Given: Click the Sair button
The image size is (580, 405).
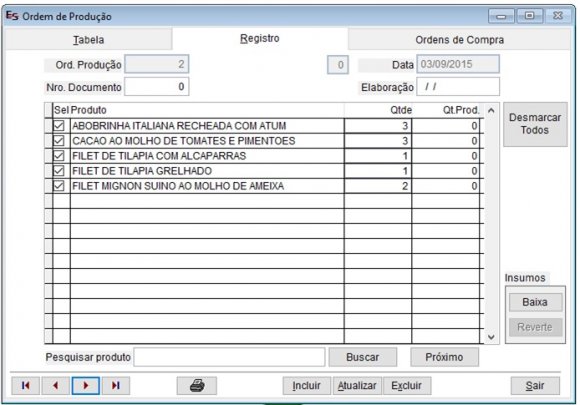Looking at the screenshot, I should pyautogui.click(x=535, y=385).
